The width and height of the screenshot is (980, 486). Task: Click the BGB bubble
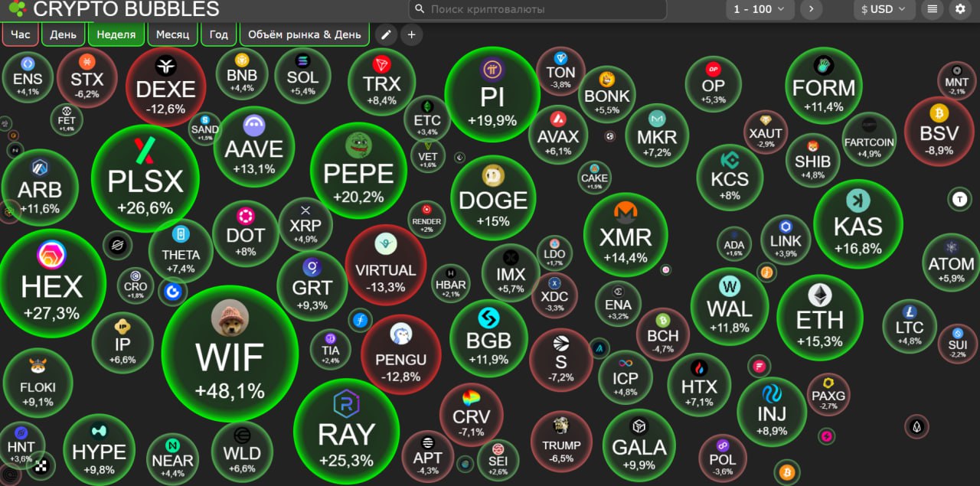pos(488,338)
